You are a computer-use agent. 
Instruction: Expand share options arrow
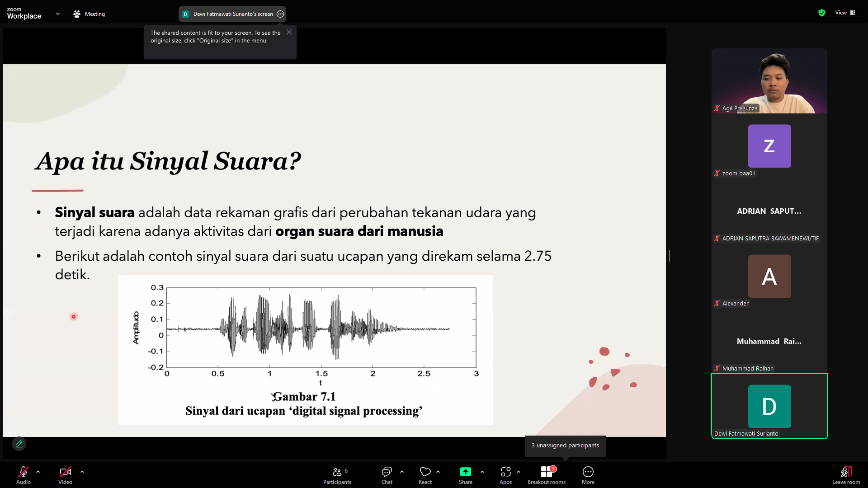[x=482, y=472]
